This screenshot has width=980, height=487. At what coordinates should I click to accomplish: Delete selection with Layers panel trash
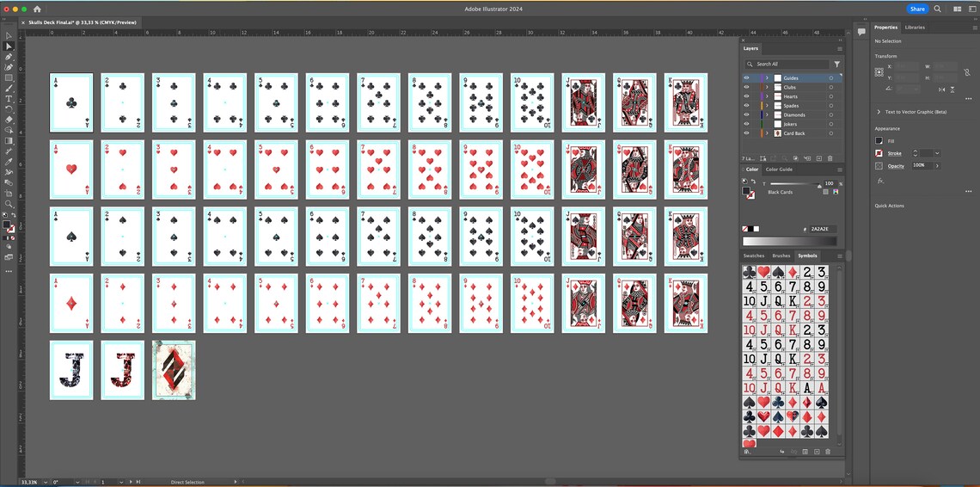(x=830, y=158)
